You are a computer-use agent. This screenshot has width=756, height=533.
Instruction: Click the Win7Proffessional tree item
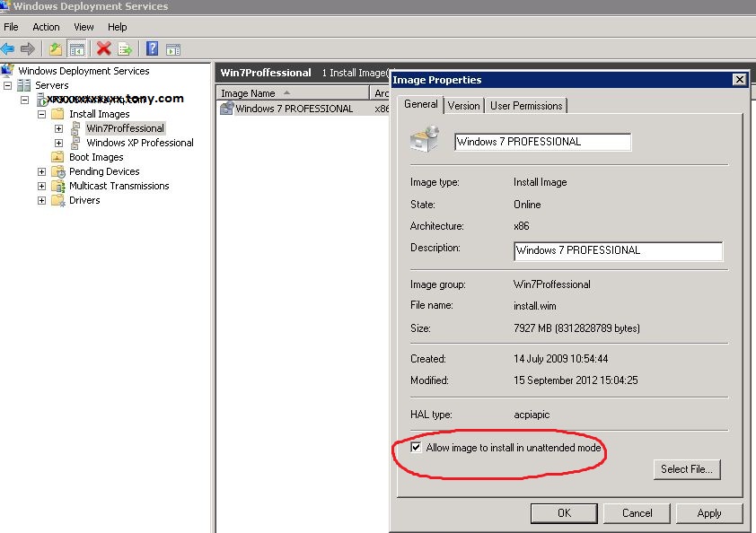pyautogui.click(x=125, y=127)
